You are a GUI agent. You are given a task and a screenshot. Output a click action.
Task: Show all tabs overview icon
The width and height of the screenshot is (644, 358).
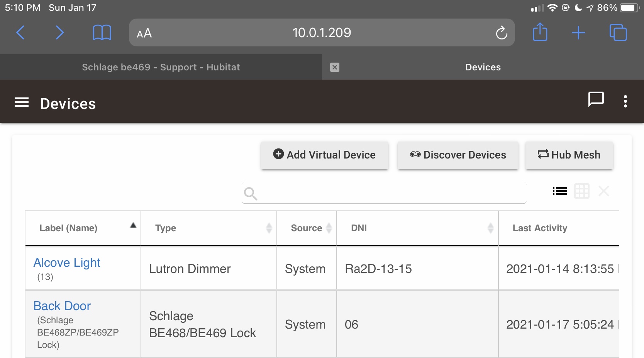[x=618, y=32]
